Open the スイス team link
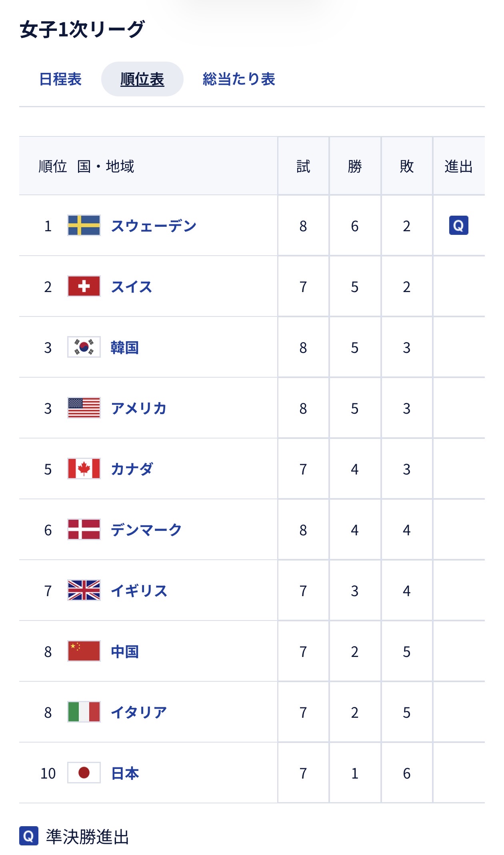The image size is (504, 855). [132, 287]
